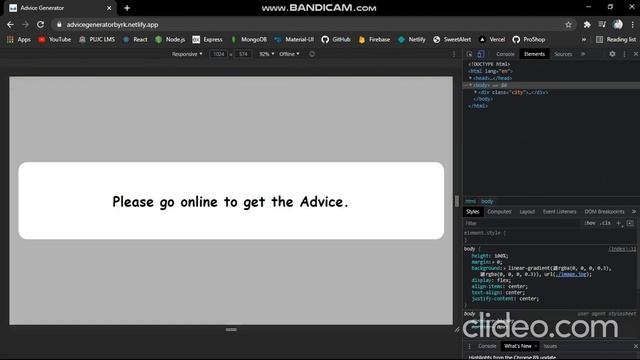
Task: Switch to the top Console tab
Action: [505, 54]
